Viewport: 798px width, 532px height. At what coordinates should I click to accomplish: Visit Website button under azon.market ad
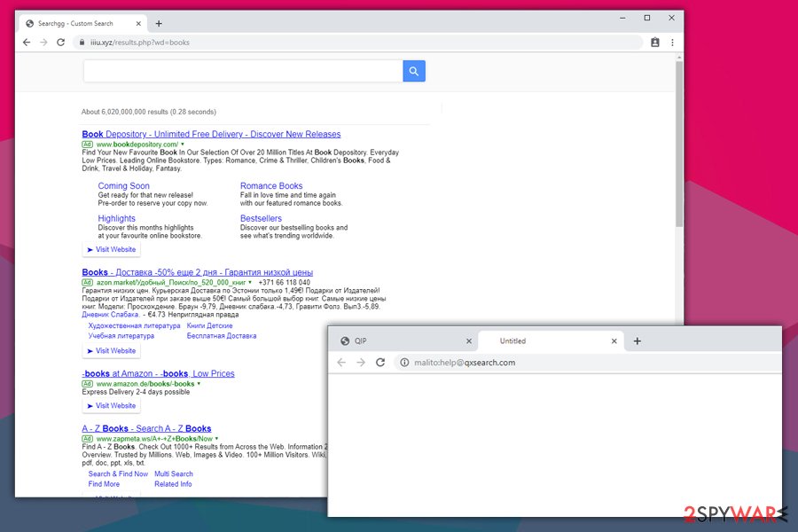(x=112, y=351)
